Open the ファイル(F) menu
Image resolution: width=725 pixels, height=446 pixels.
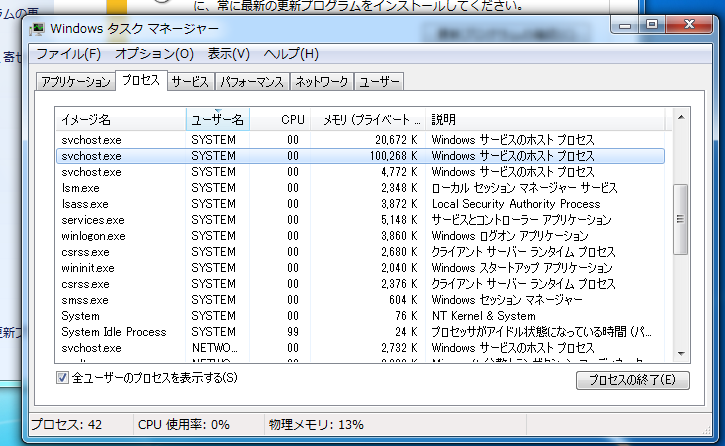[68, 54]
